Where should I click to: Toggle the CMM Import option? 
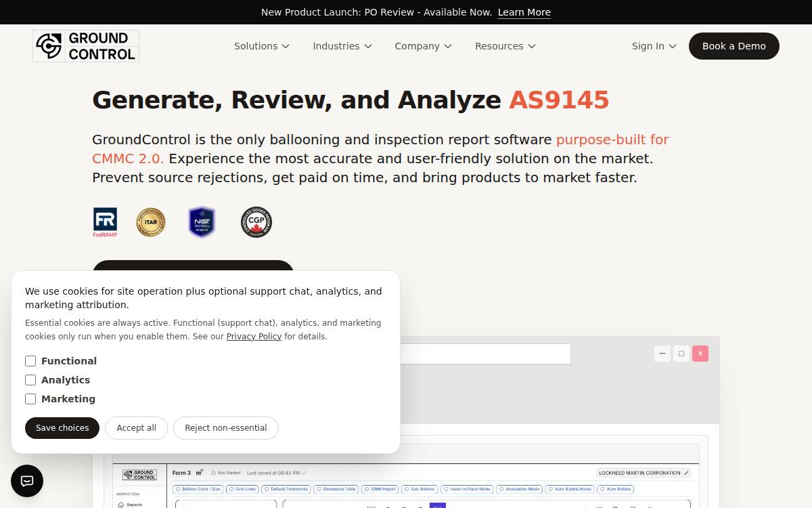click(380, 489)
